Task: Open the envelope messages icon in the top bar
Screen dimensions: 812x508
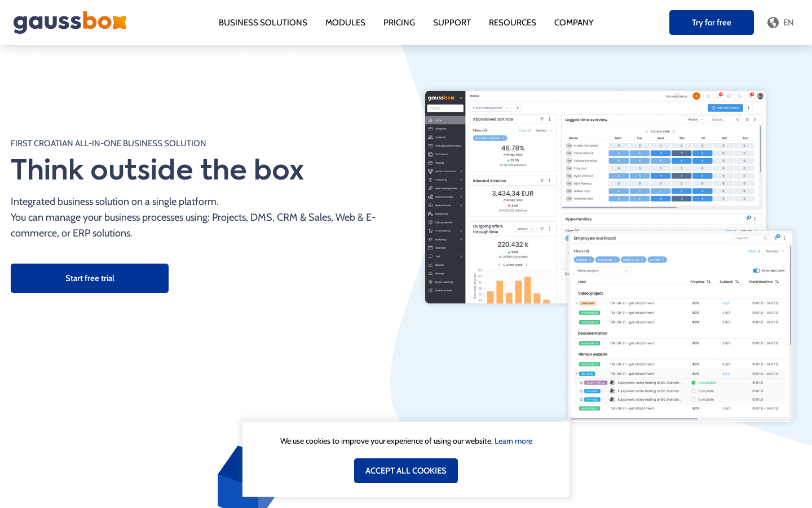Action: click(x=730, y=95)
